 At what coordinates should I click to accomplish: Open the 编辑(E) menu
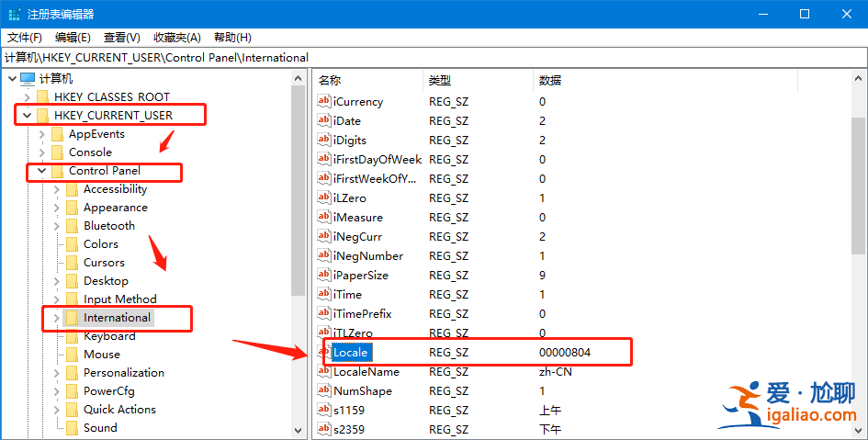(x=73, y=38)
